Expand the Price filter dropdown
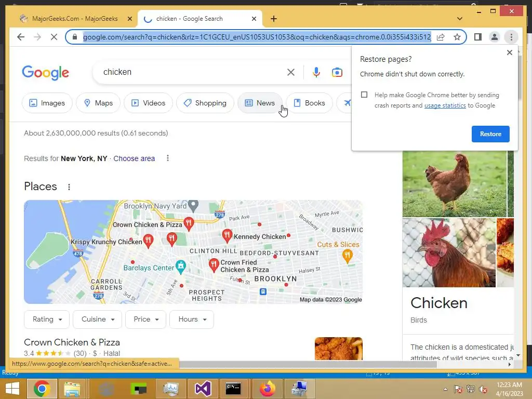The height and width of the screenshot is (399, 532). tap(146, 320)
